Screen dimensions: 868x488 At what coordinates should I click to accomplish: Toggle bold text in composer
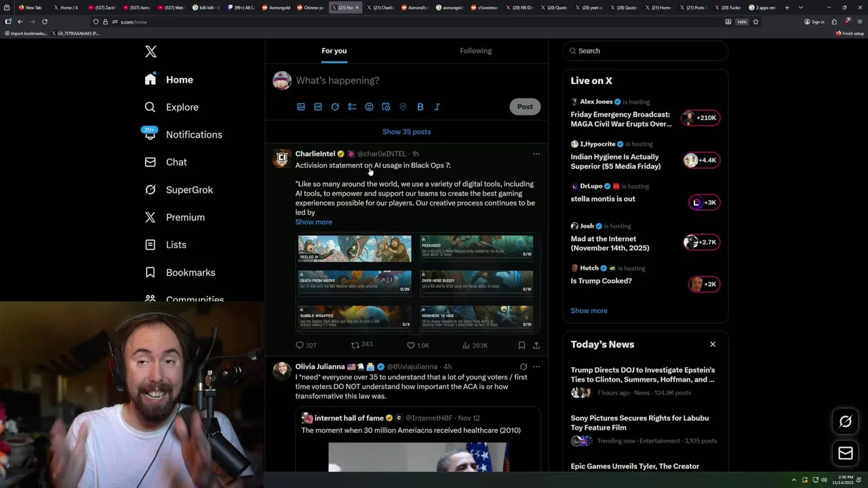[x=420, y=106]
